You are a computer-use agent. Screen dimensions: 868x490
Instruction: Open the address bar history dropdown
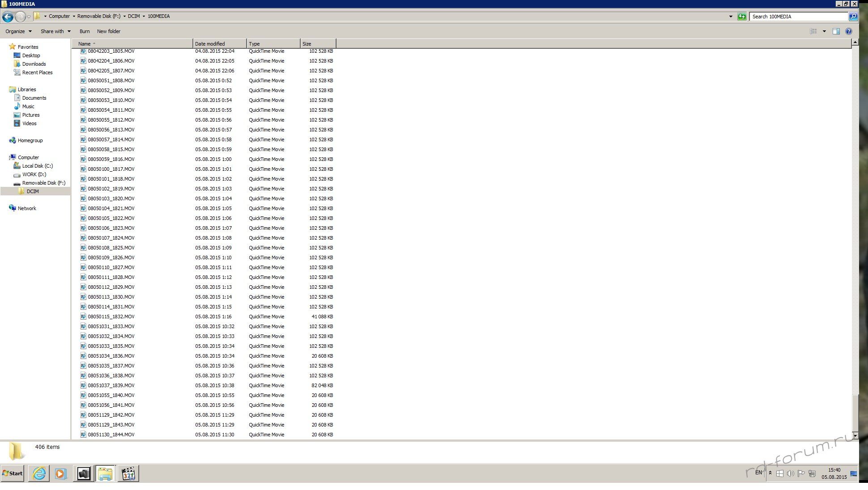[731, 17]
